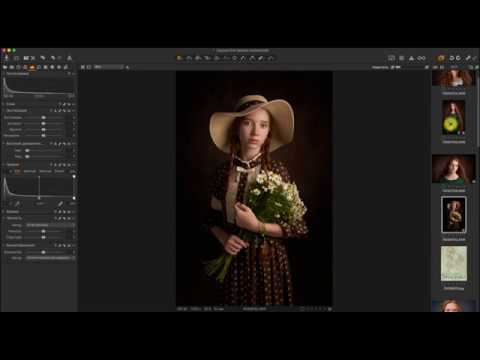The width and height of the screenshot is (480, 360).
Task: Open the viewer zoom level dropdown
Action: [x=108, y=67]
